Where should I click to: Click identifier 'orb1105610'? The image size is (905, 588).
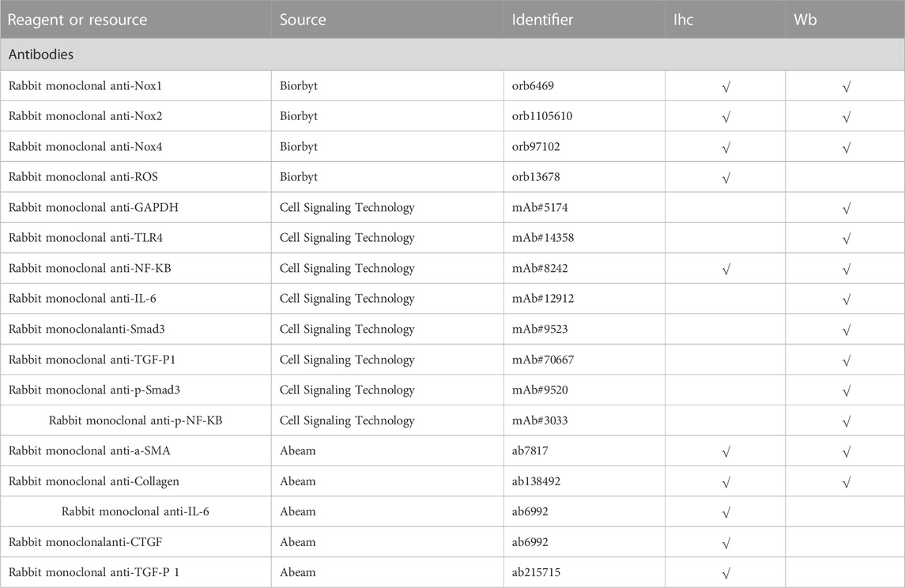[542, 116]
